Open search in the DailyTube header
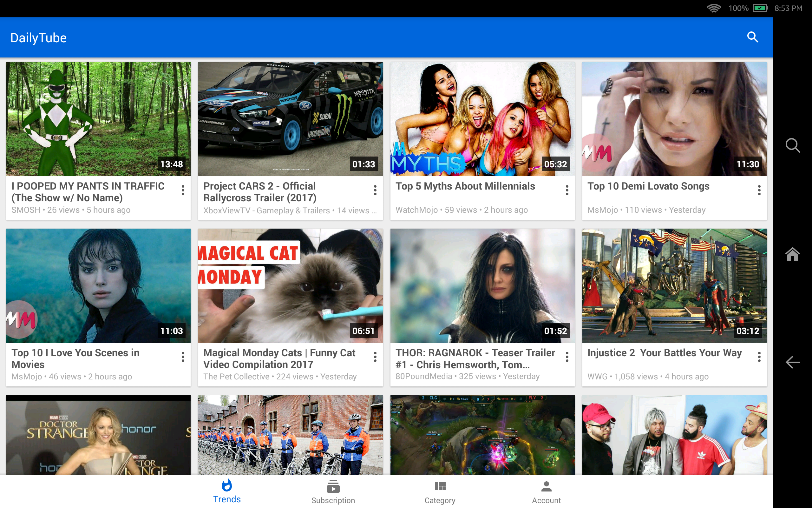 tap(753, 37)
